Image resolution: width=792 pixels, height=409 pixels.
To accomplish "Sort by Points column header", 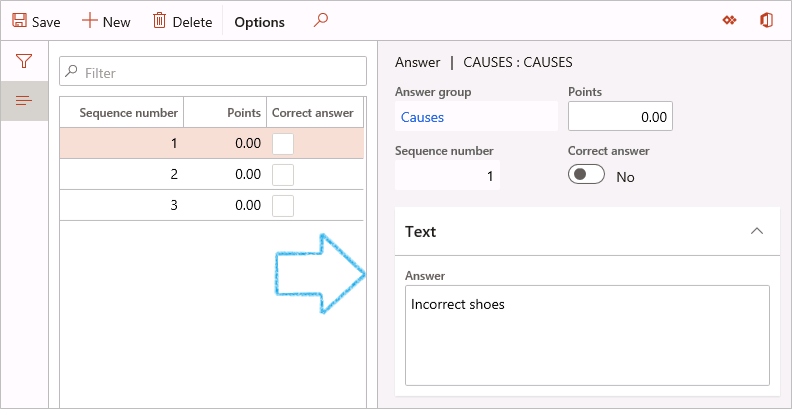I will tap(225, 112).
